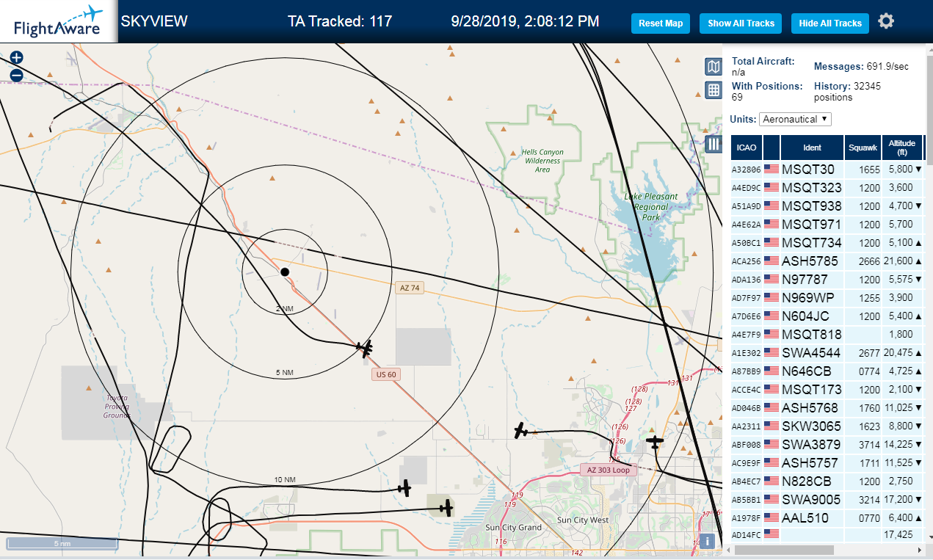933x560 pixels.
Task: Click the US flag in ASH5785 row
Action: [772, 261]
